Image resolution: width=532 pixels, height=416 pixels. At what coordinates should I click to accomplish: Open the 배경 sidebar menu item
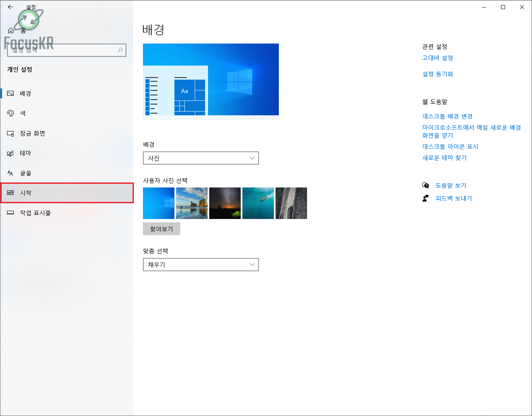coord(67,93)
